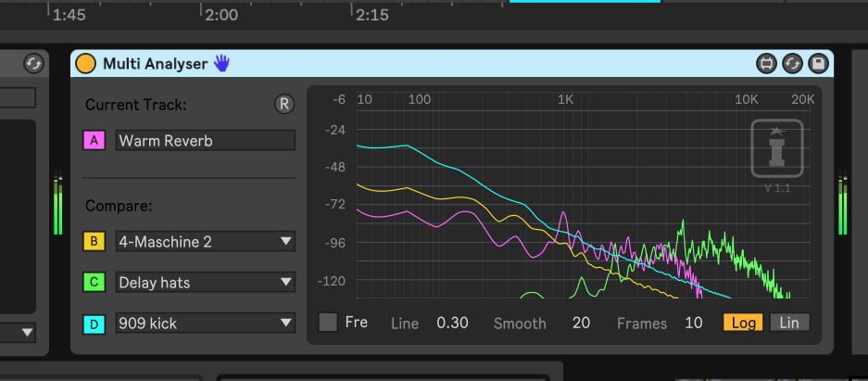
Task: Click the hot-swap icon on the left device
Action: click(33, 63)
